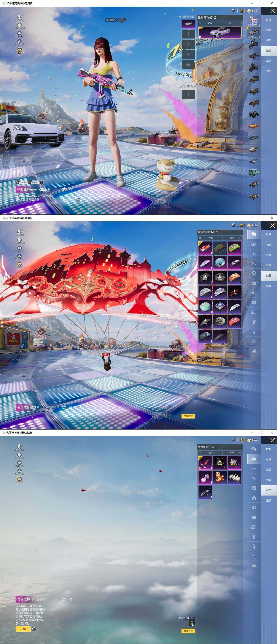277x644 pixels.
Task: Select the pink crystal glide trail
Action: 205,477
